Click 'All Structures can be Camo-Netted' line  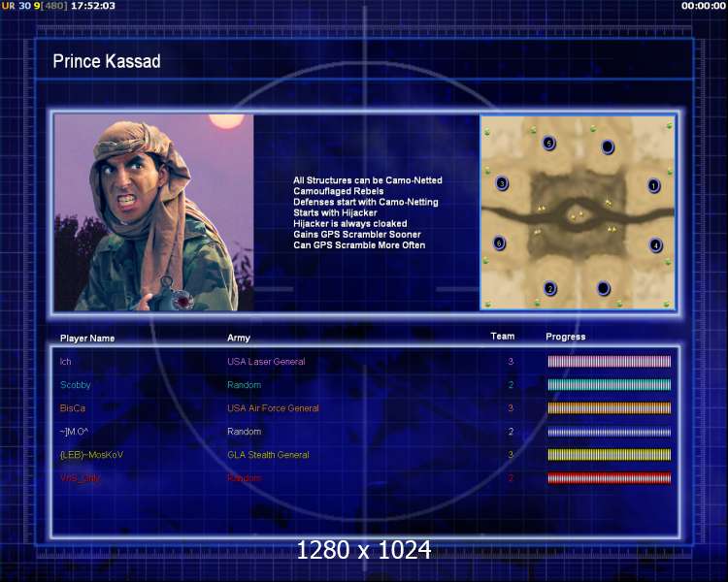tap(368, 180)
